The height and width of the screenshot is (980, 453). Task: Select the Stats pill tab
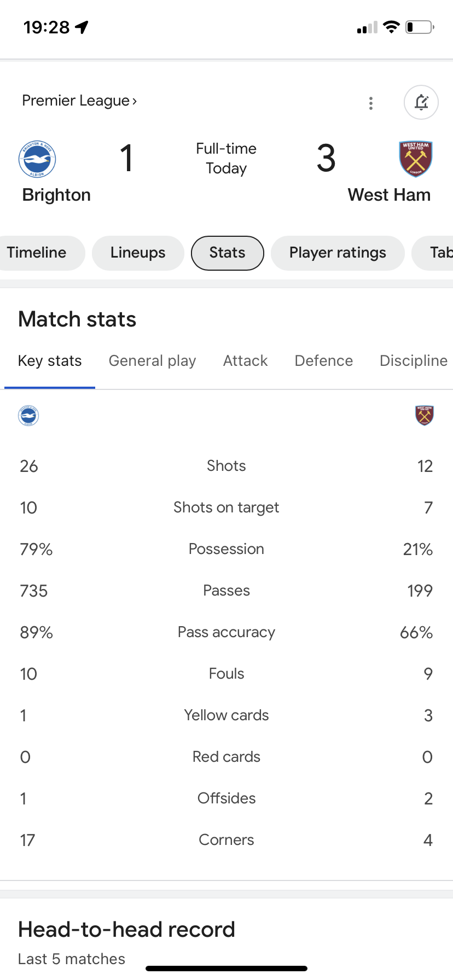pos(228,253)
